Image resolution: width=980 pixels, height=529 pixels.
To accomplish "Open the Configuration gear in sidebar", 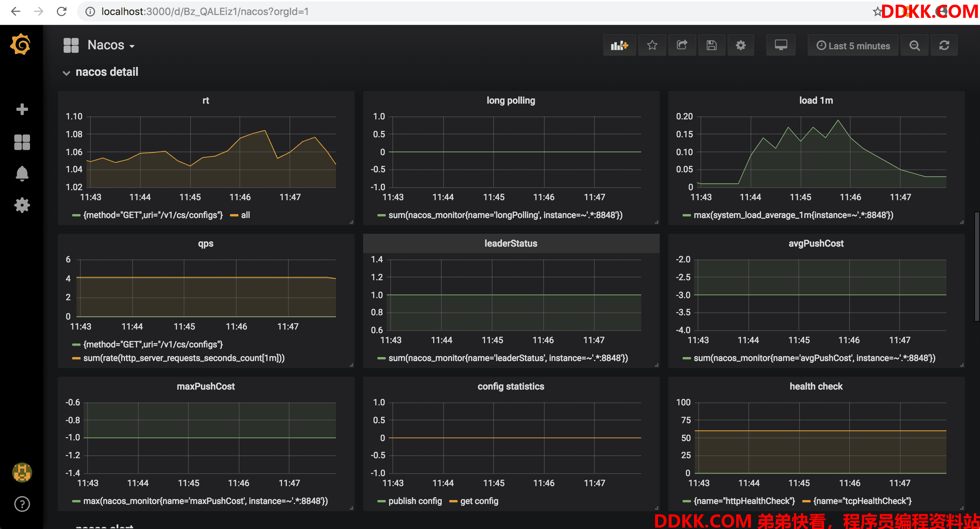I will (22, 205).
